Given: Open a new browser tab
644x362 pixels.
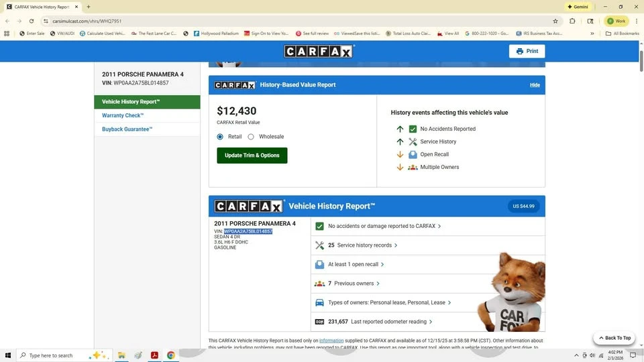Looking at the screenshot, I should coord(89,7).
